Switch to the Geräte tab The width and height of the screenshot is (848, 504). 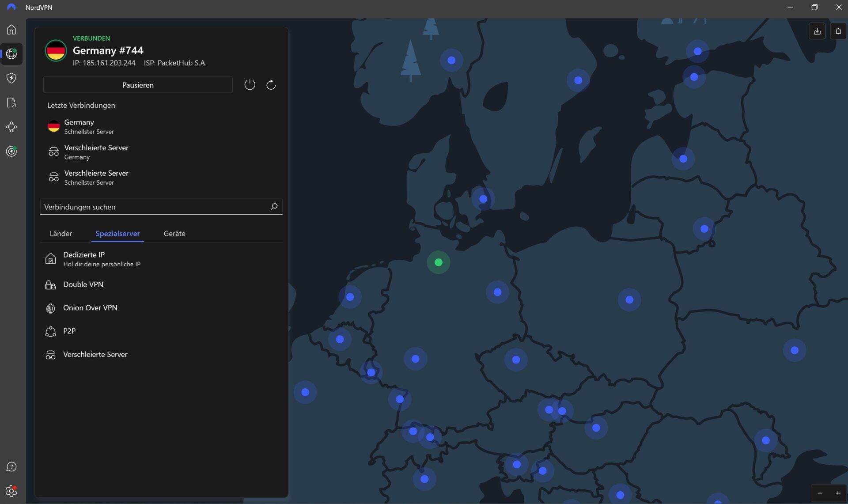[x=174, y=233]
